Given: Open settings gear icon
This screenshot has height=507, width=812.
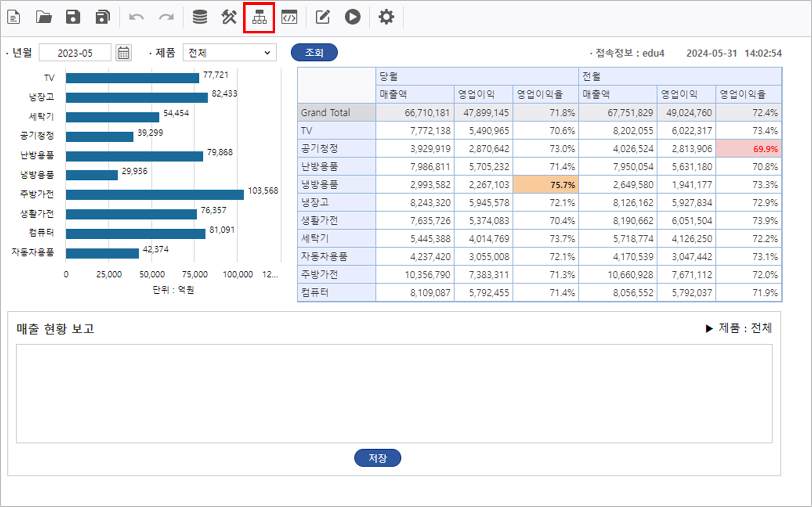Looking at the screenshot, I should point(386,17).
